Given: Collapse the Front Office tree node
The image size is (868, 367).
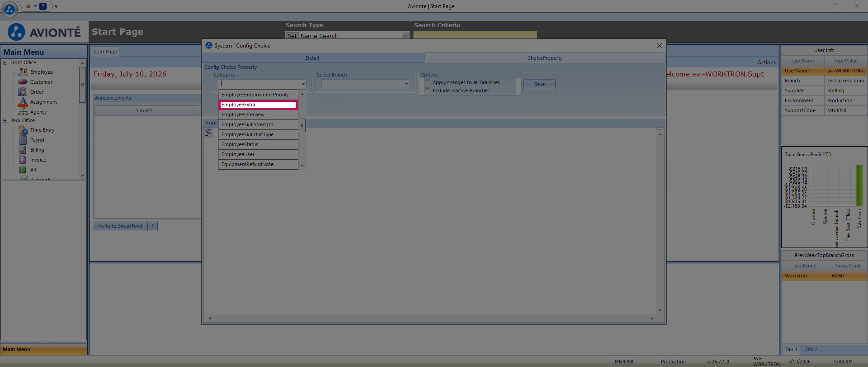Looking at the screenshot, I should (5, 62).
